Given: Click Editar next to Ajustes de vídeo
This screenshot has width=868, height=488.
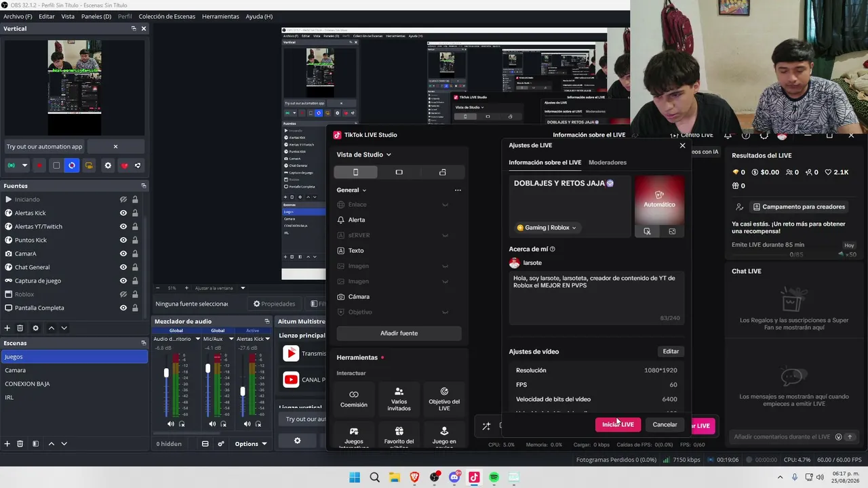Looking at the screenshot, I should [x=671, y=351].
